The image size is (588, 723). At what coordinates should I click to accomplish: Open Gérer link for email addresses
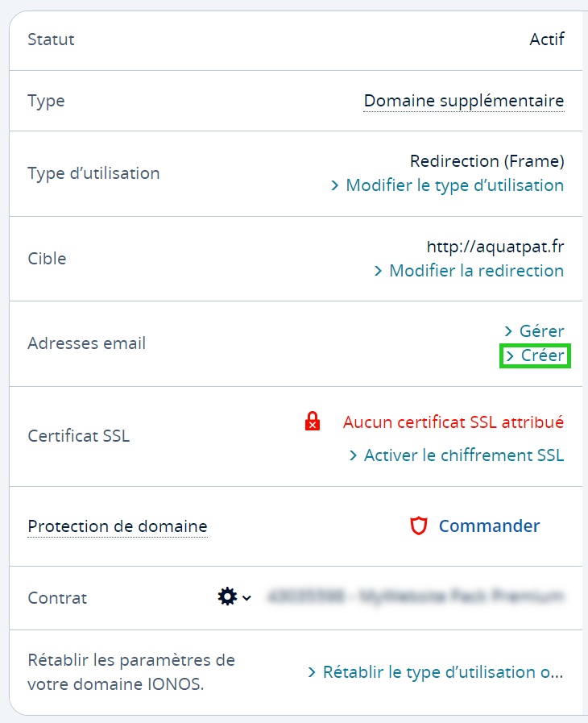click(x=542, y=331)
